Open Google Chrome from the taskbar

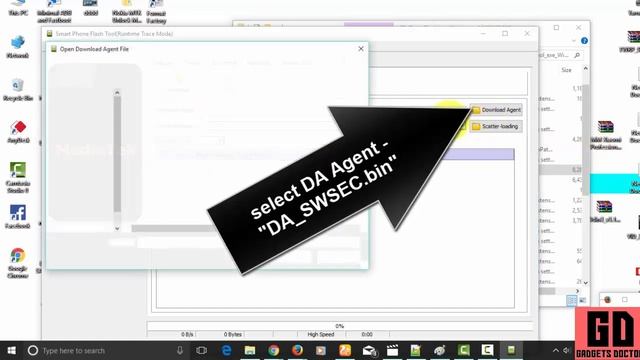pos(273,351)
